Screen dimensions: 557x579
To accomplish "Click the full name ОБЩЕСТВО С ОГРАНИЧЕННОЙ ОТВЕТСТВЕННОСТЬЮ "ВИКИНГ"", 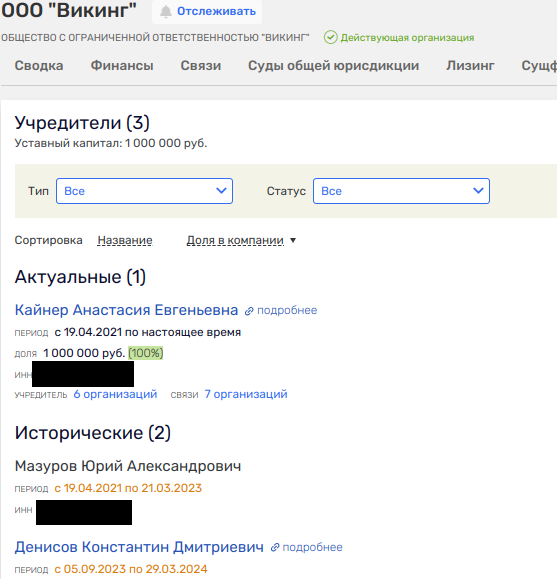I will point(155,38).
